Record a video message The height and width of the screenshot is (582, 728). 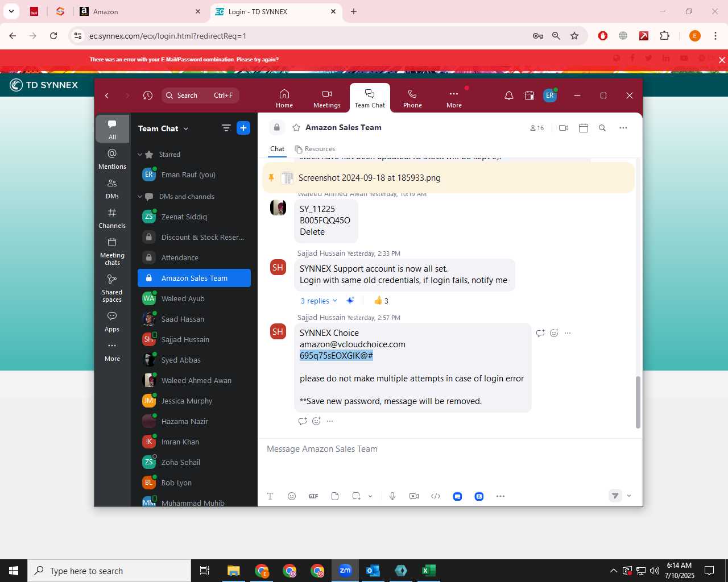pyautogui.click(x=414, y=496)
